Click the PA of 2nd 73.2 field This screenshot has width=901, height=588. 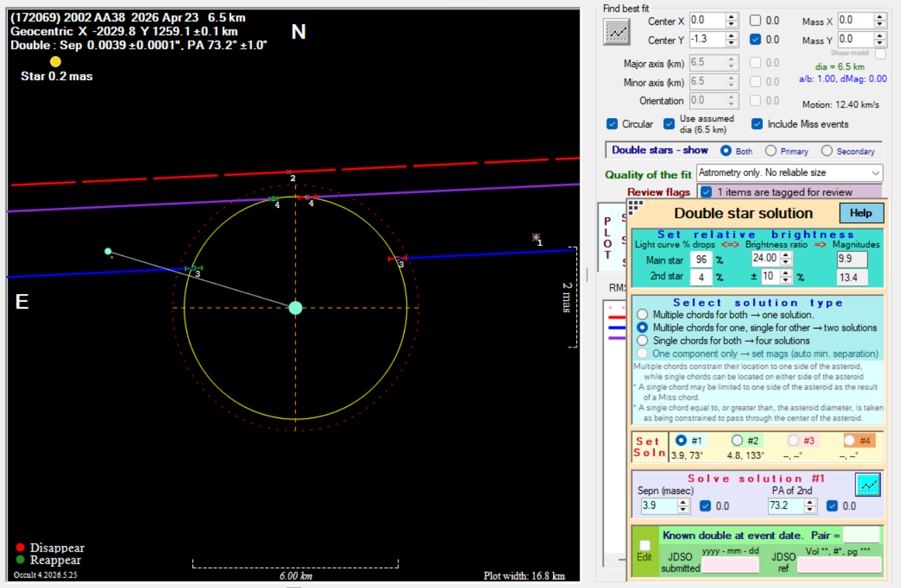click(786, 506)
